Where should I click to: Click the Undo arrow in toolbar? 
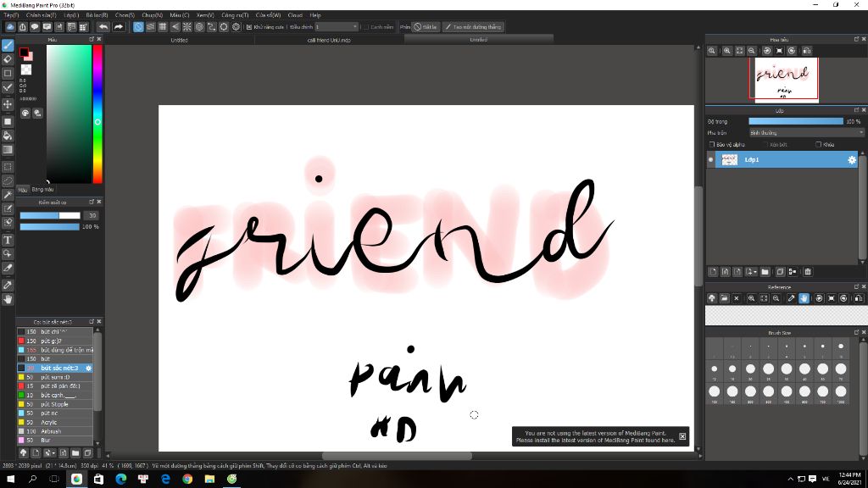pos(103,26)
